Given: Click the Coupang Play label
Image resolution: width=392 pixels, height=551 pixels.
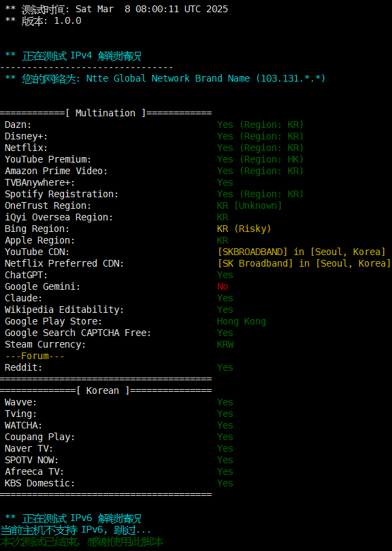Looking at the screenshot, I should click(x=39, y=437).
